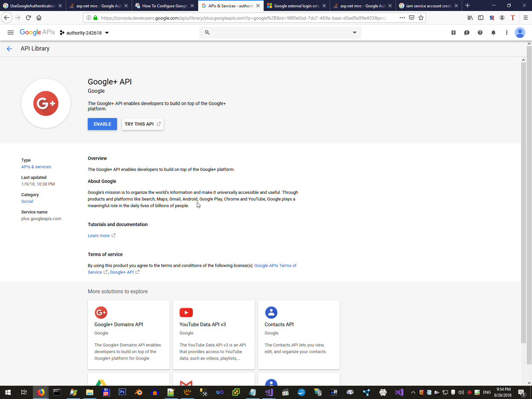Open a new browser tab
This screenshot has width=532, height=399.
click(x=467, y=6)
